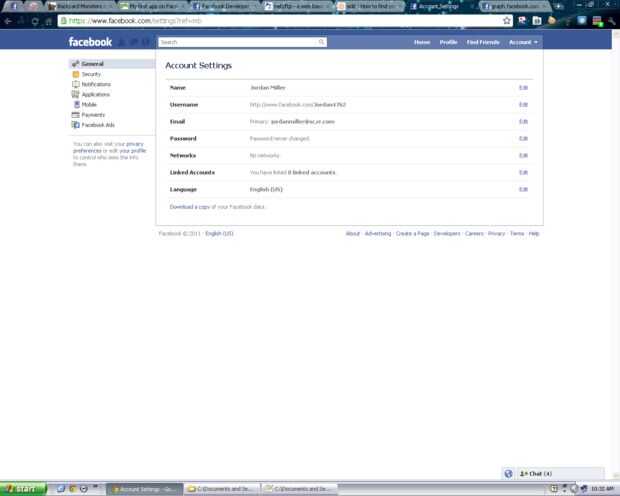This screenshot has height=496, width=620.
Task: Switch to the Backyard Monsters tab
Action: [x=79, y=6]
